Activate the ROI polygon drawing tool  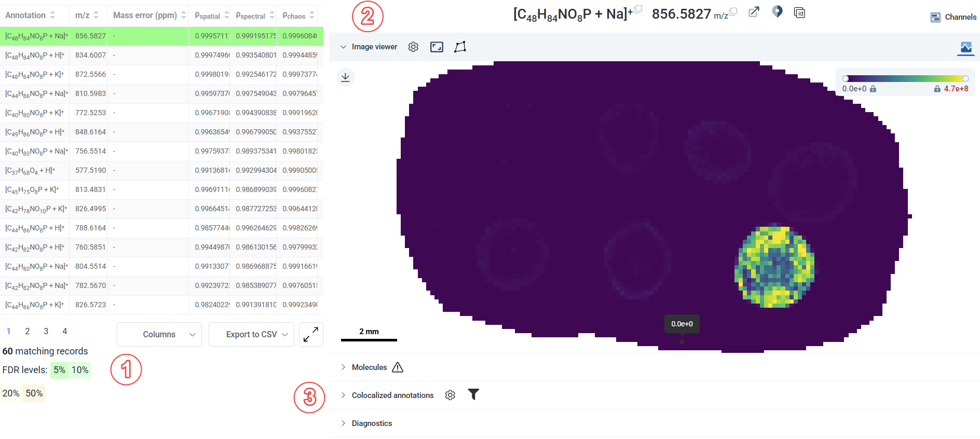tap(460, 47)
